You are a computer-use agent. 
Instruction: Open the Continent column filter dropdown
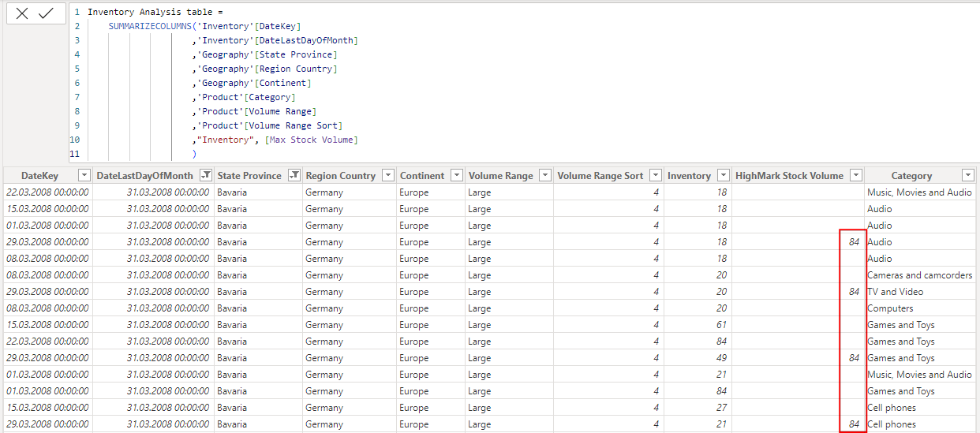tap(456, 175)
